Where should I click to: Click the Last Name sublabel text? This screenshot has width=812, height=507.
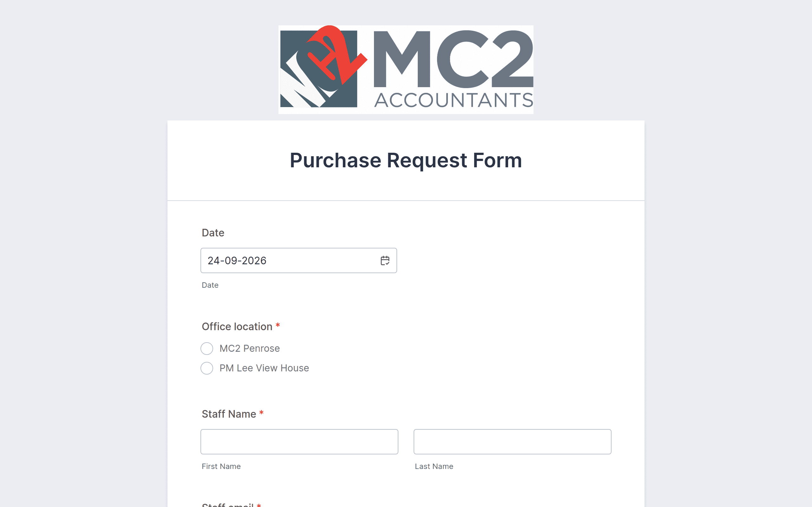[x=434, y=466]
